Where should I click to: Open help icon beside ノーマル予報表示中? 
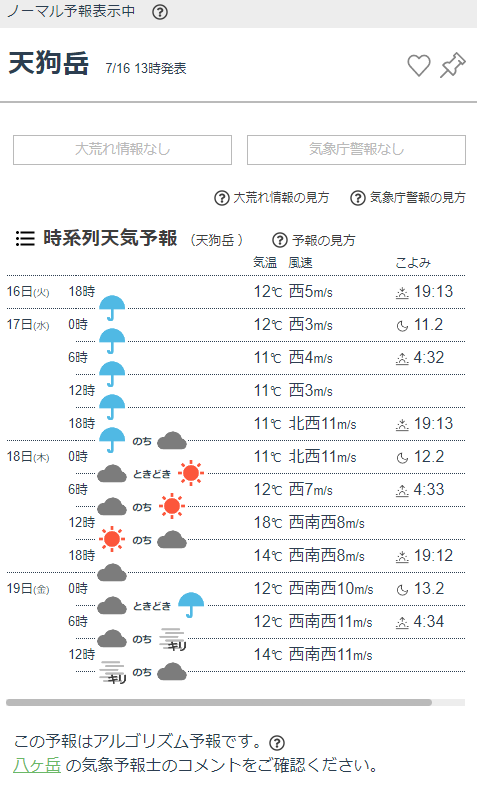160,12
